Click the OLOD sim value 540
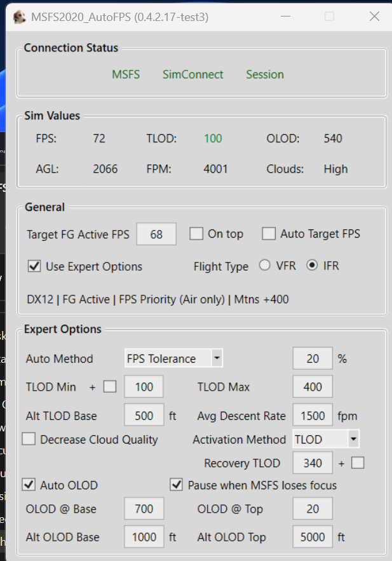Screen dimensions: 392x561 click(x=333, y=139)
